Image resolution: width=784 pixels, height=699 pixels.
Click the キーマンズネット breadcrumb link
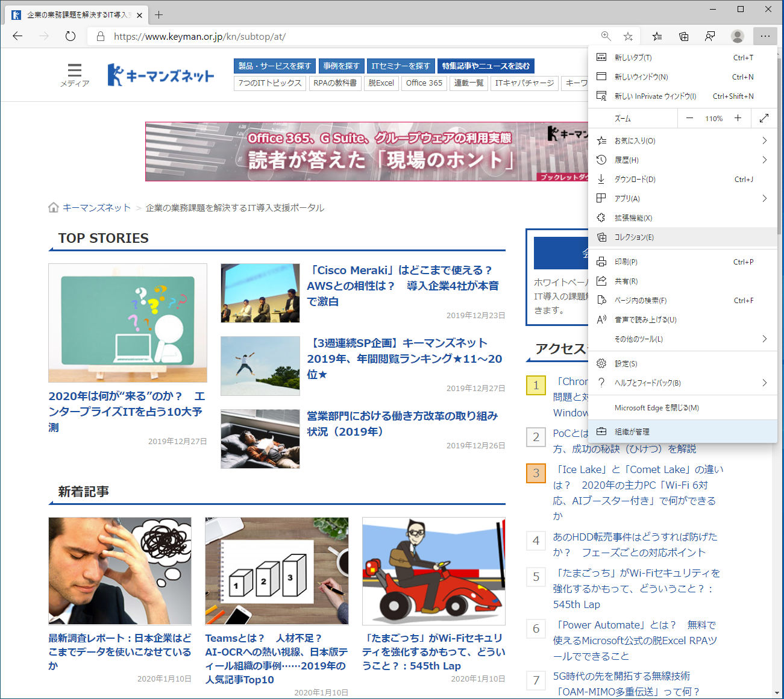[96, 208]
